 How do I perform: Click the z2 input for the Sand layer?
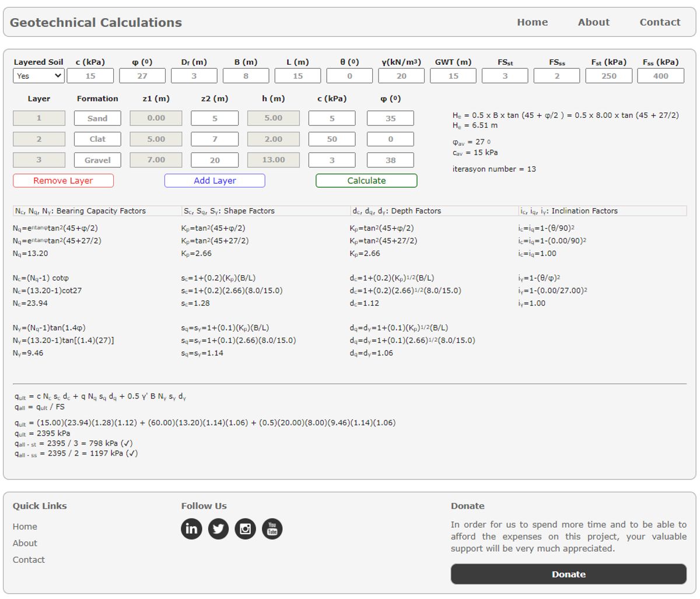click(x=214, y=118)
